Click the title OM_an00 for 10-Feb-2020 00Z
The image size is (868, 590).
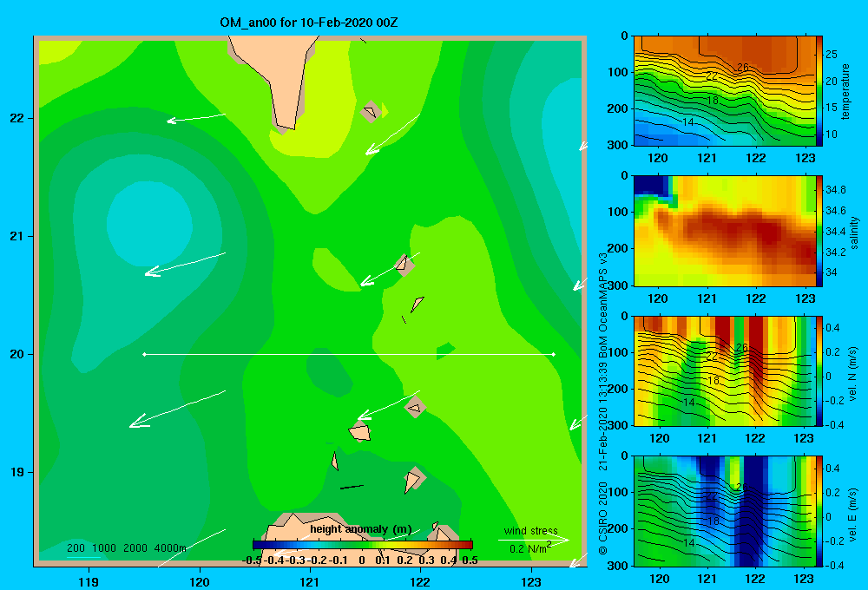[309, 23]
